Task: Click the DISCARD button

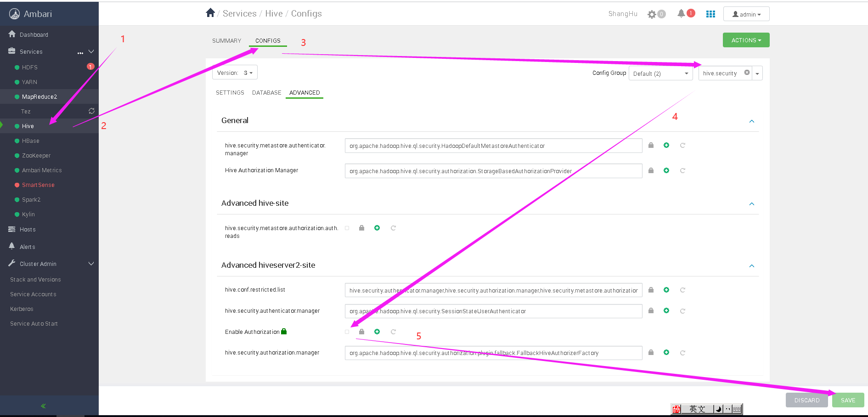Action: click(x=806, y=400)
